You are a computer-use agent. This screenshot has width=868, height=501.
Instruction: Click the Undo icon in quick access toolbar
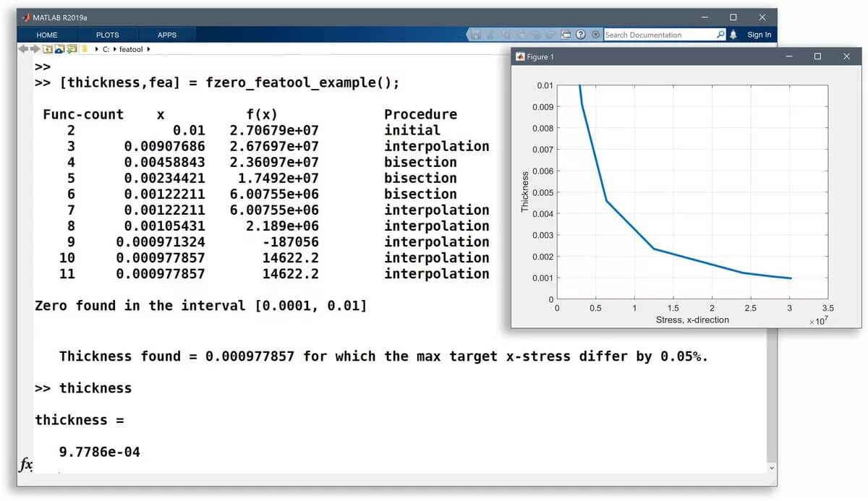[536, 35]
